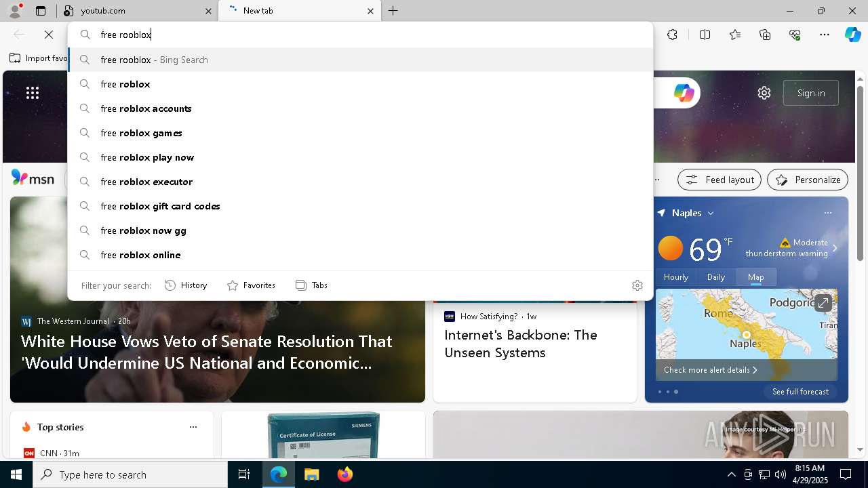Image resolution: width=868 pixels, height=488 pixels.
Task: Switch weather view to Hourly
Action: (676, 277)
